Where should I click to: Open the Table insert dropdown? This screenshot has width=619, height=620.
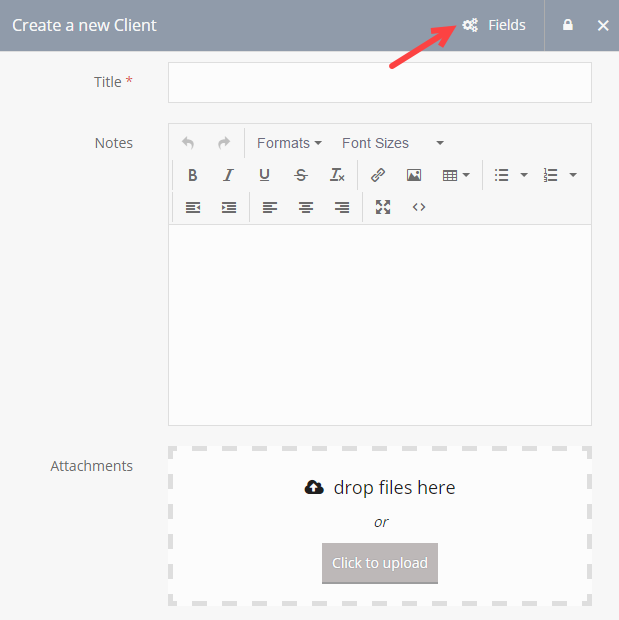point(456,175)
